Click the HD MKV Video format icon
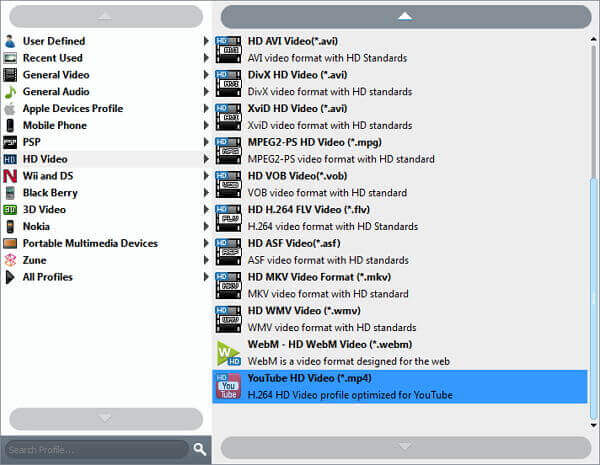The height and width of the screenshot is (465, 600). (x=228, y=285)
